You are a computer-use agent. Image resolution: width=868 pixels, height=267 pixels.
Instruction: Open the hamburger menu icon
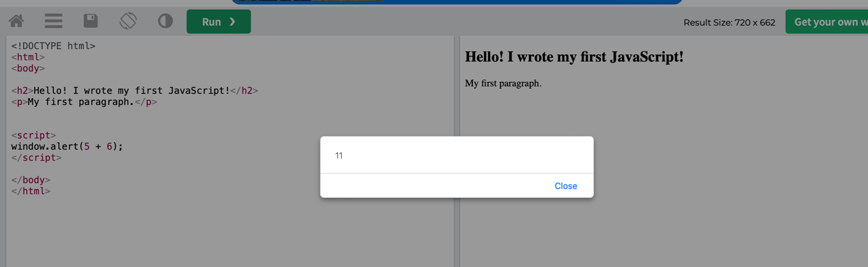point(53,21)
